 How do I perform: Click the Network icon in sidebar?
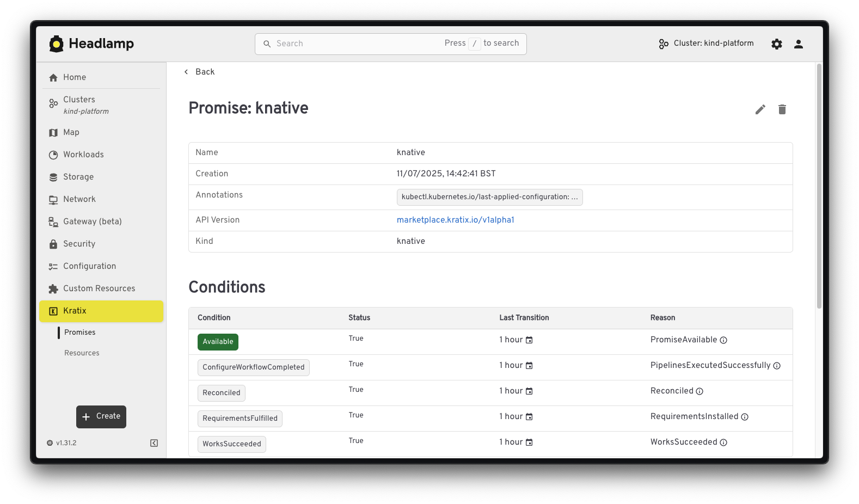(x=53, y=200)
